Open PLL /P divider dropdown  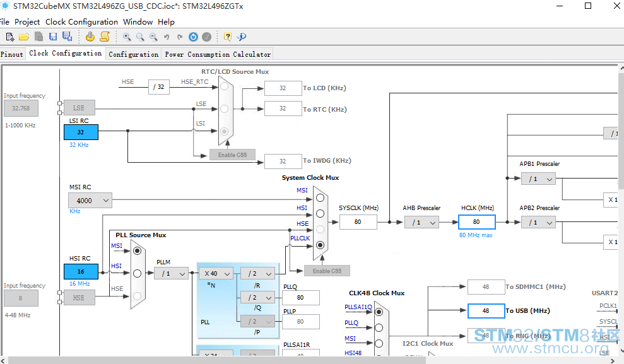[x=257, y=321]
